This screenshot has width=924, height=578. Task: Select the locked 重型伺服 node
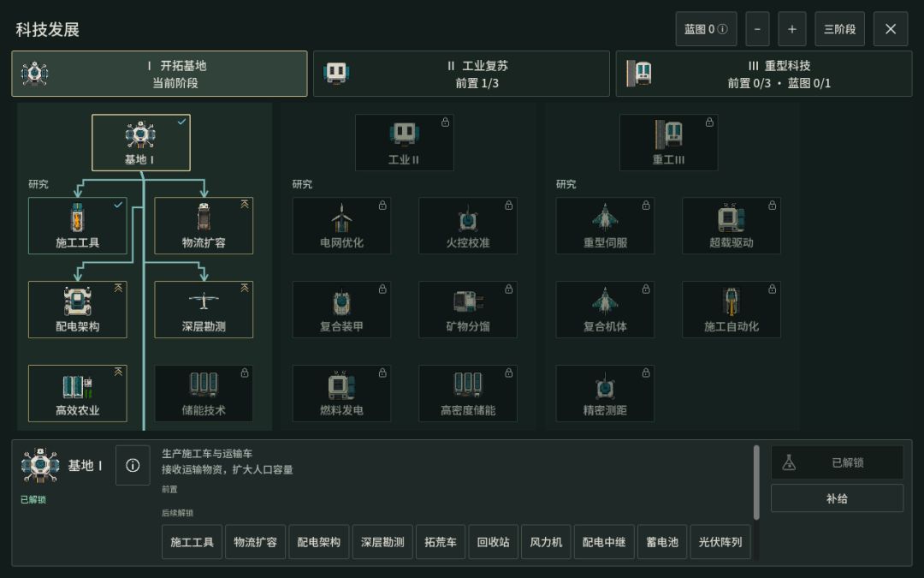tap(605, 226)
